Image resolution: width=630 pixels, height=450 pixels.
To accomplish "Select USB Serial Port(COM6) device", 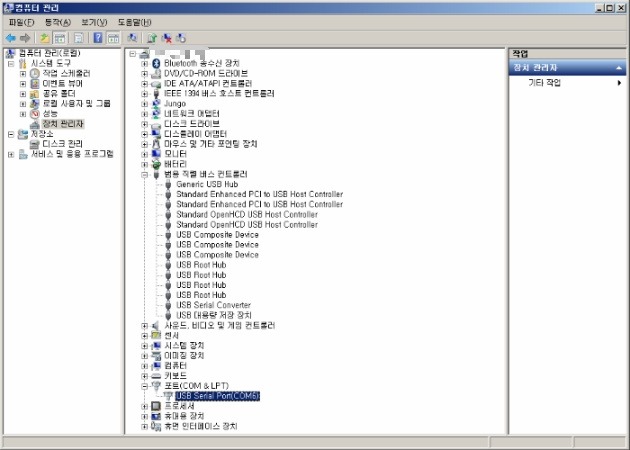I will (x=218, y=396).
